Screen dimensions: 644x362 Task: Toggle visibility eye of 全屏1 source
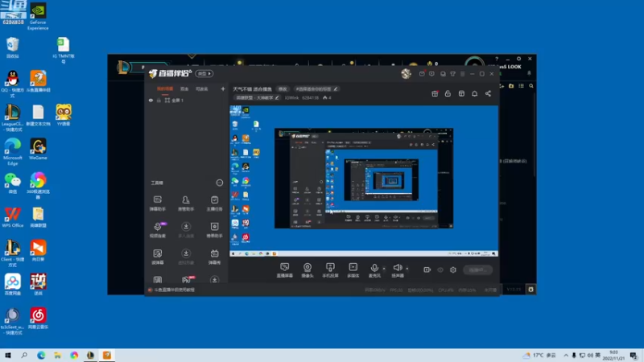click(151, 100)
